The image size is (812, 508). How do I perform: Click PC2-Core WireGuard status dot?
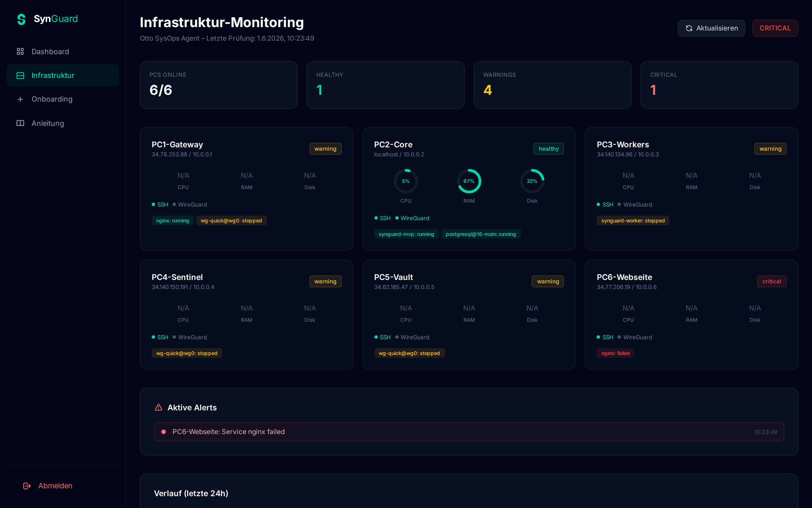tap(397, 218)
